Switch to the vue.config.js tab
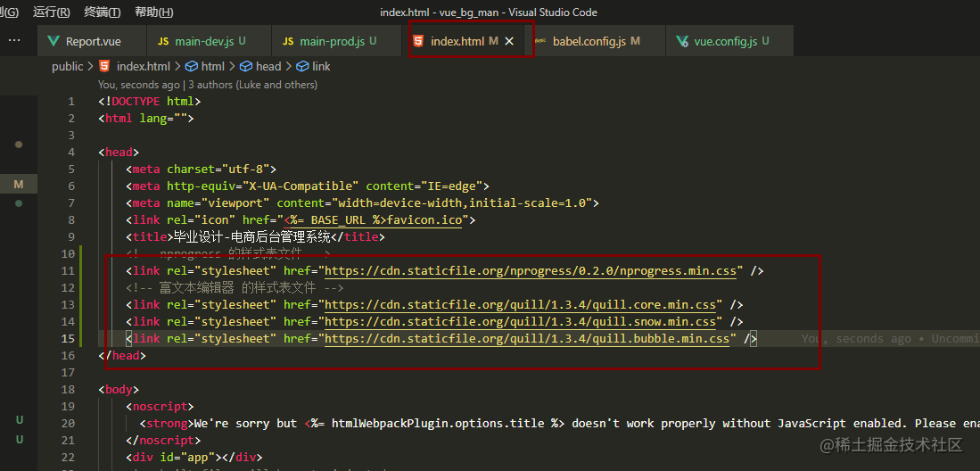This screenshot has width=980, height=471. pyautogui.click(x=730, y=41)
